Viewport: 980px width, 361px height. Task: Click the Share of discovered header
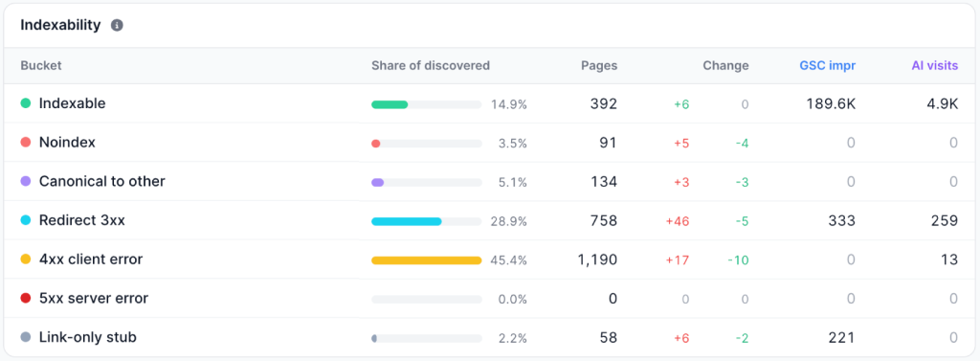[431, 66]
